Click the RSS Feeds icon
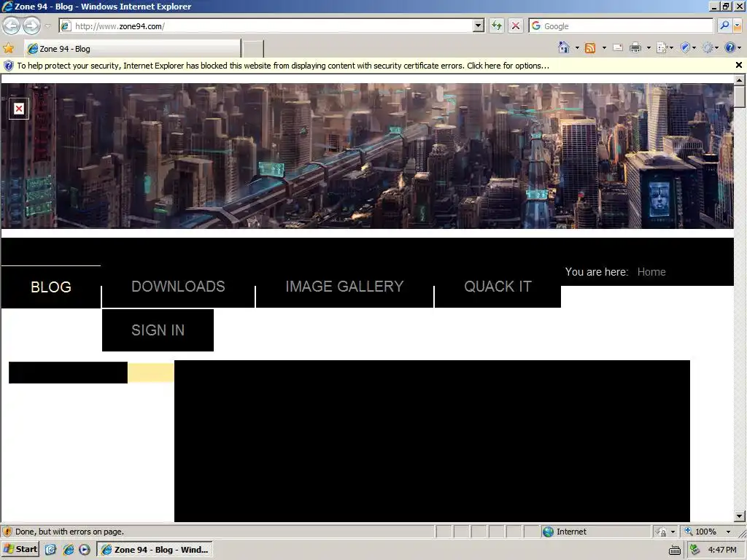This screenshot has height=560, width=747. [x=590, y=47]
